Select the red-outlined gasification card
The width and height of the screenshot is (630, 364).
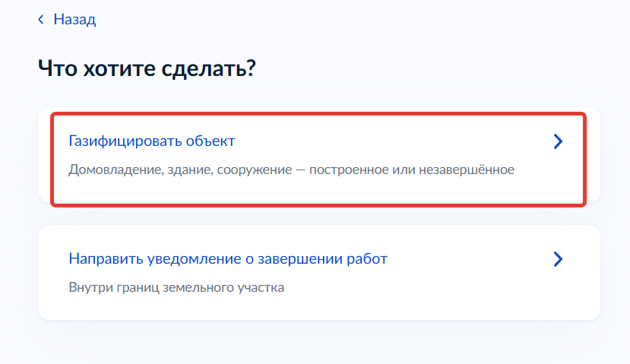click(318, 159)
